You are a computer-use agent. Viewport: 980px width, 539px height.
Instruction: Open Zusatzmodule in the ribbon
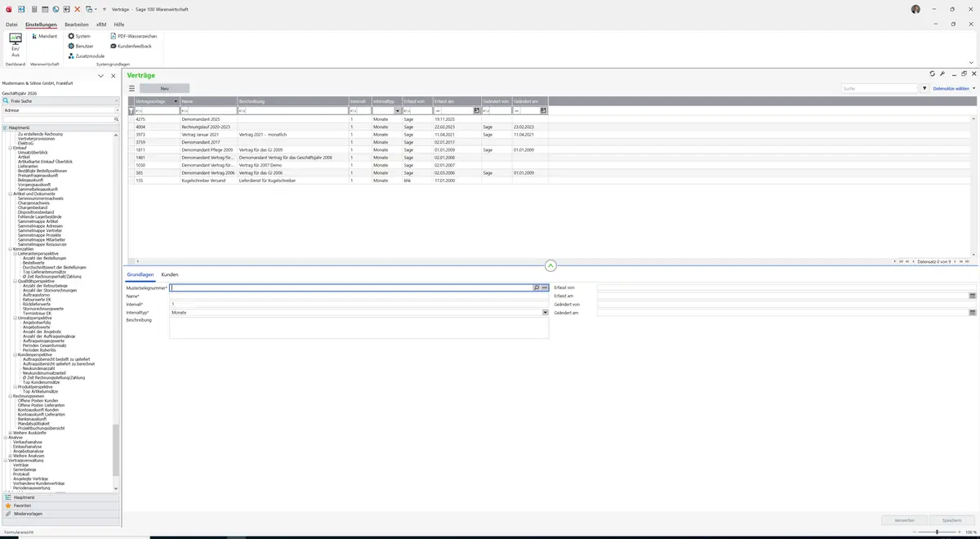(x=86, y=56)
